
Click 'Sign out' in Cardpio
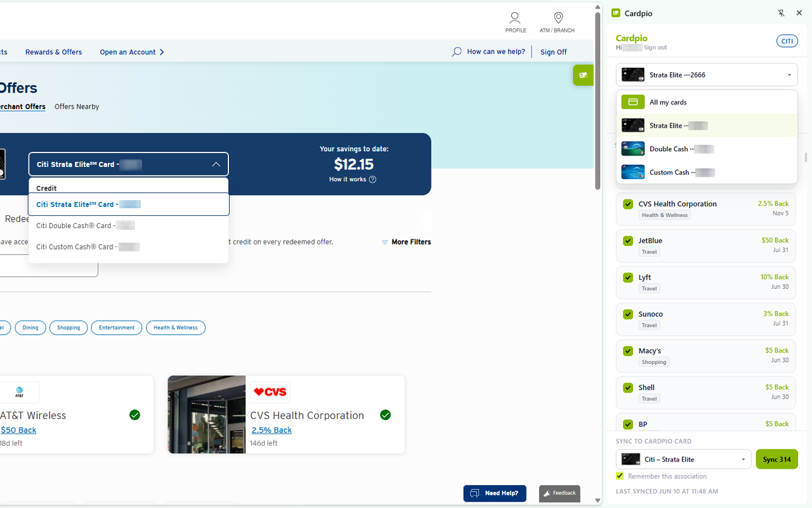(x=655, y=48)
